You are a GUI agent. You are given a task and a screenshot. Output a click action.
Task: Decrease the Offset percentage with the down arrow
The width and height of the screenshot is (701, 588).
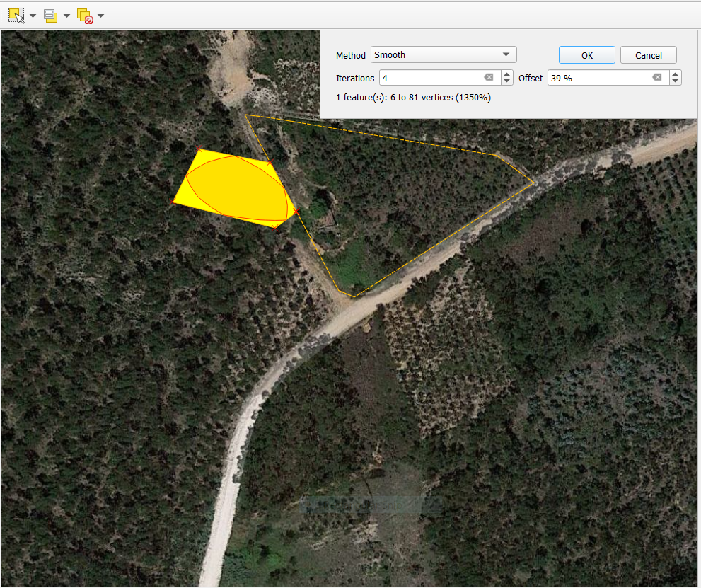click(675, 81)
